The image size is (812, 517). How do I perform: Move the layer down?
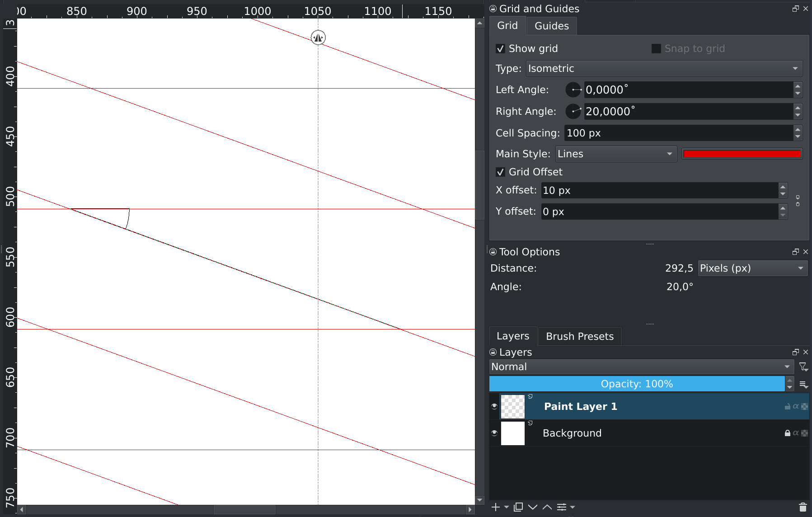coord(533,507)
